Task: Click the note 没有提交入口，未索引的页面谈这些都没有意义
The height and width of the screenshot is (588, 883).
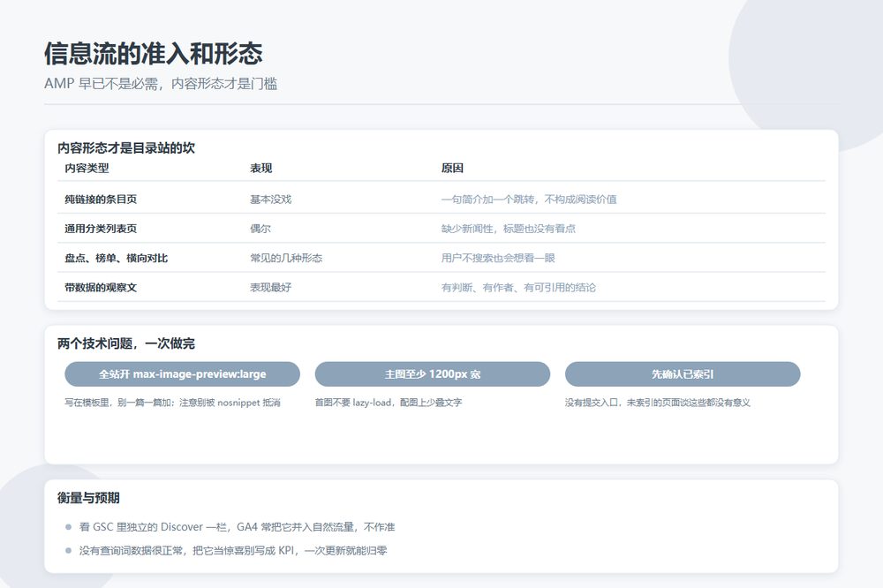Action: pyautogui.click(x=657, y=403)
